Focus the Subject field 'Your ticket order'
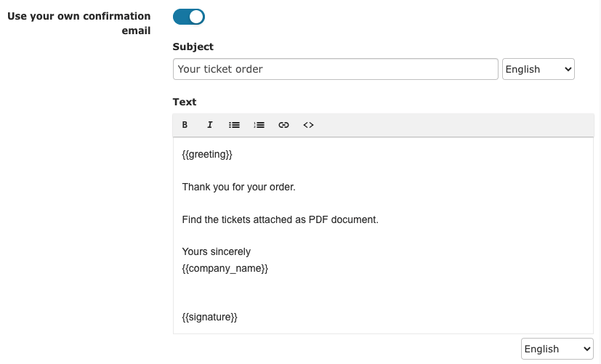 coord(335,69)
